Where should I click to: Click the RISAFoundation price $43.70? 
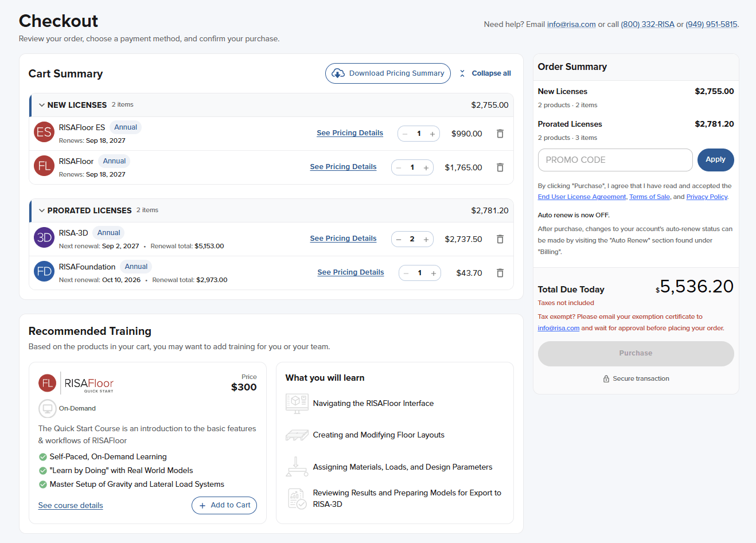point(469,274)
